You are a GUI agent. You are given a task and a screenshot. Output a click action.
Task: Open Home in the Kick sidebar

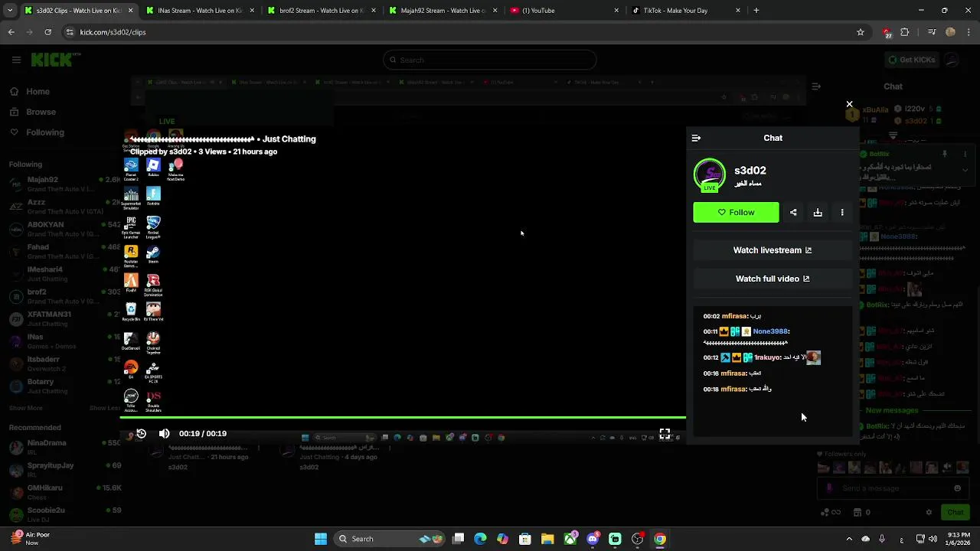point(29,92)
